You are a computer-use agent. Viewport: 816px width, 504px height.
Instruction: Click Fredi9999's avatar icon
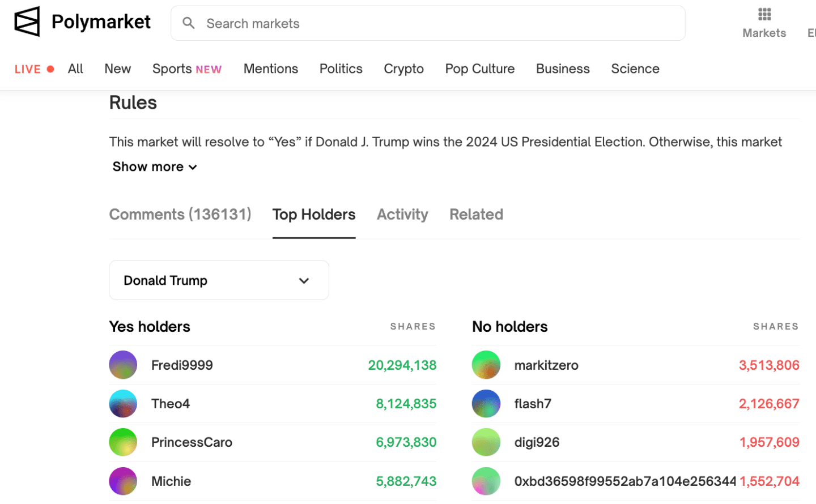click(x=123, y=365)
